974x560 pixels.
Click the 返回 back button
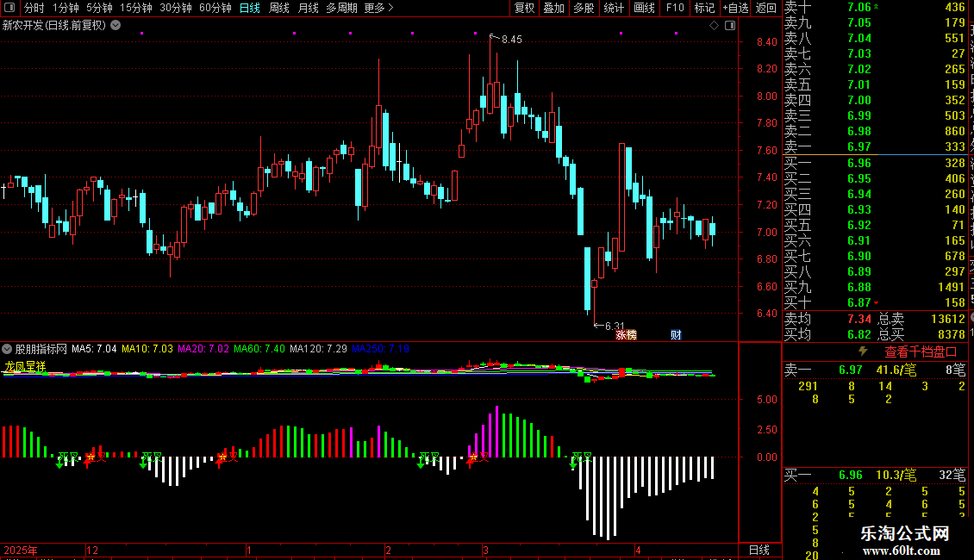[x=766, y=8]
